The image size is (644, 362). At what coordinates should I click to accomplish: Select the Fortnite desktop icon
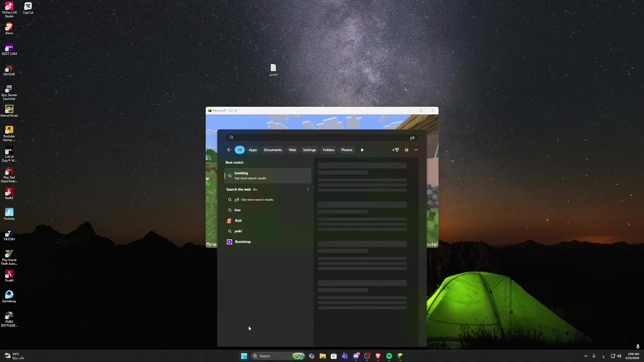pyautogui.click(x=9, y=215)
